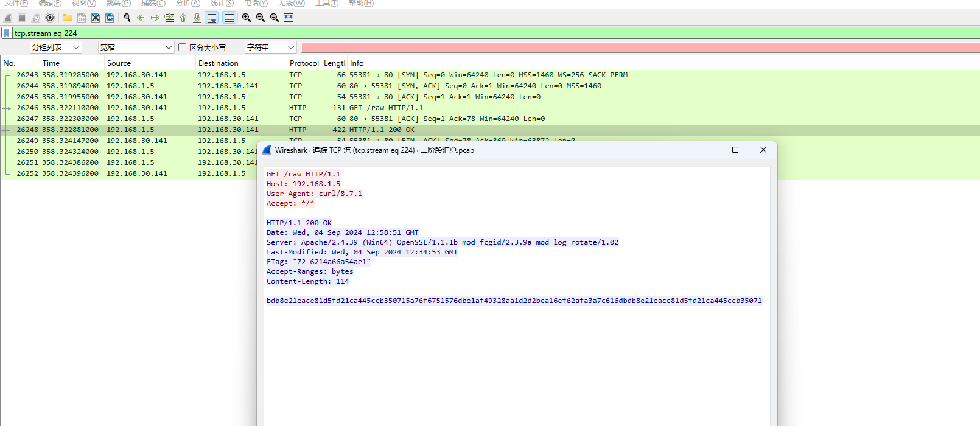Viewport: 980px width, 426px height.
Task: Sort packets by the Protocol column header
Action: tap(304, 63)
